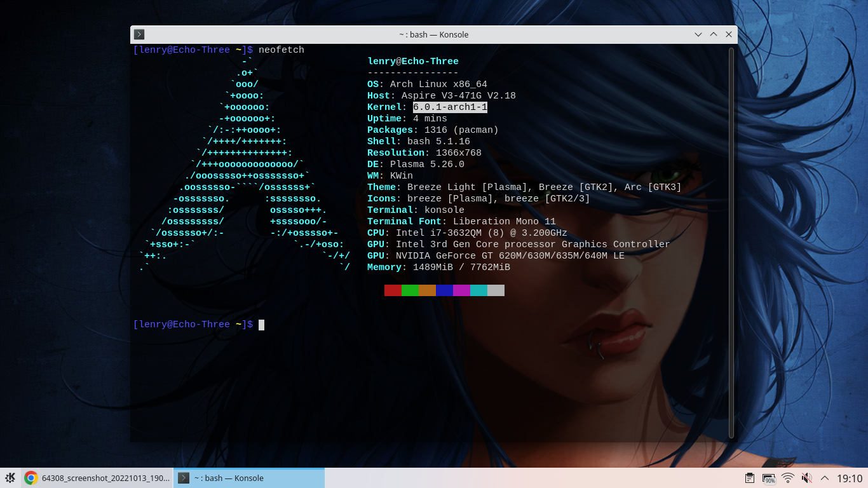This screenshot has height=488, width=868.
Task: Open the 19:10 clock calendar
Action: tap(850, 478)
